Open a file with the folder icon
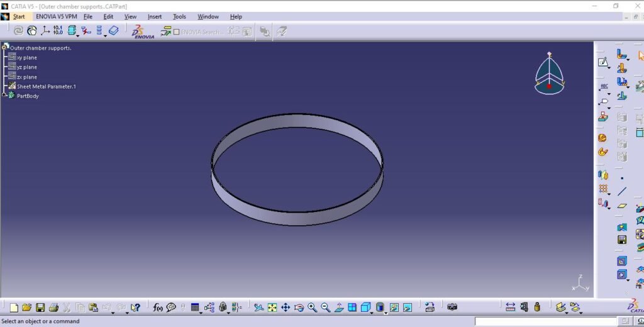The width and height of the screenshot is (644, 327). pos(26,308)
